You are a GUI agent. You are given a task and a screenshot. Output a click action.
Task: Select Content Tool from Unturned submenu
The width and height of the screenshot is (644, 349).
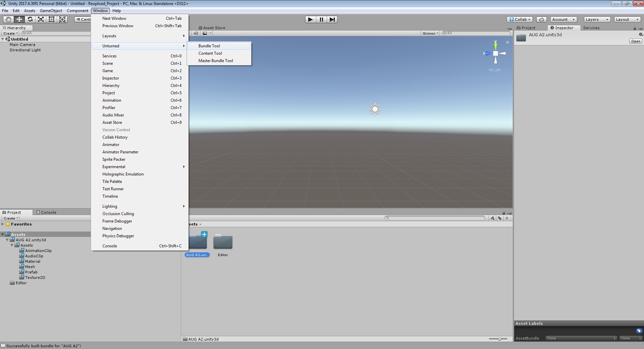pos(219,53)
